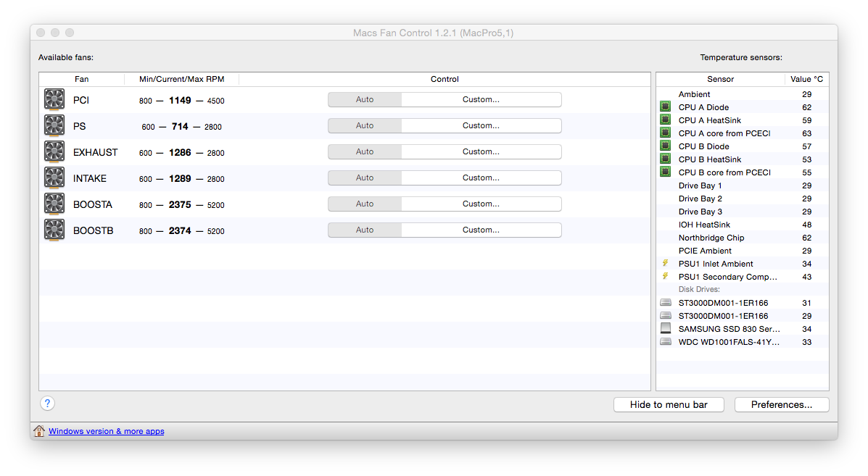Select the PCIE Ambient sensor row

pyautogui.click(x=743, y=251)
